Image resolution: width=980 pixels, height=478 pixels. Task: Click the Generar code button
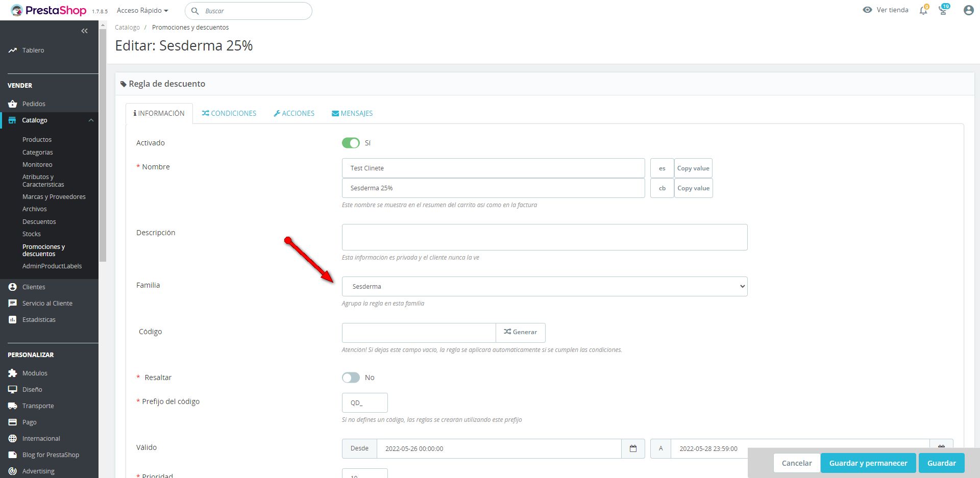521,333
